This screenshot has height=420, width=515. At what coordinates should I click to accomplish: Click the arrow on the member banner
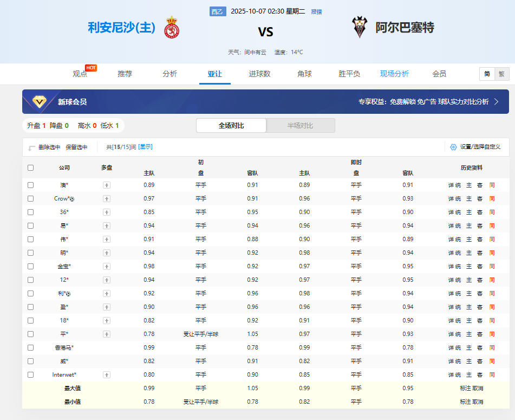(497, 101)
